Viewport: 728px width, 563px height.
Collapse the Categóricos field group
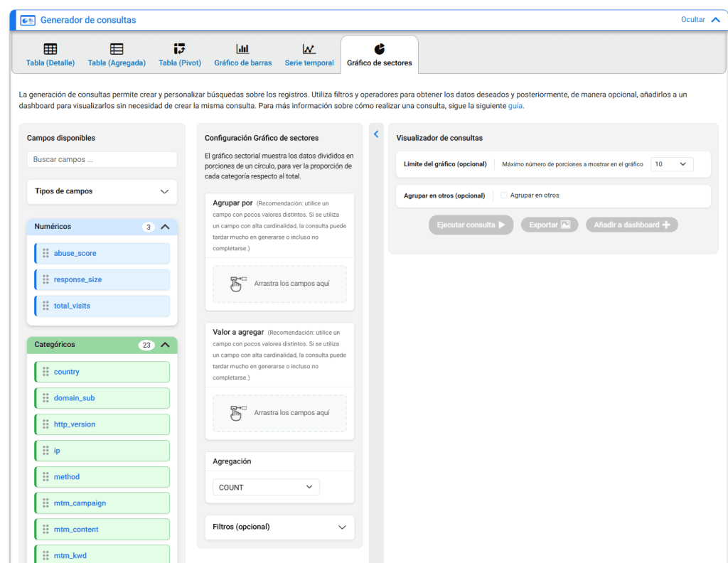pos(165,344)
